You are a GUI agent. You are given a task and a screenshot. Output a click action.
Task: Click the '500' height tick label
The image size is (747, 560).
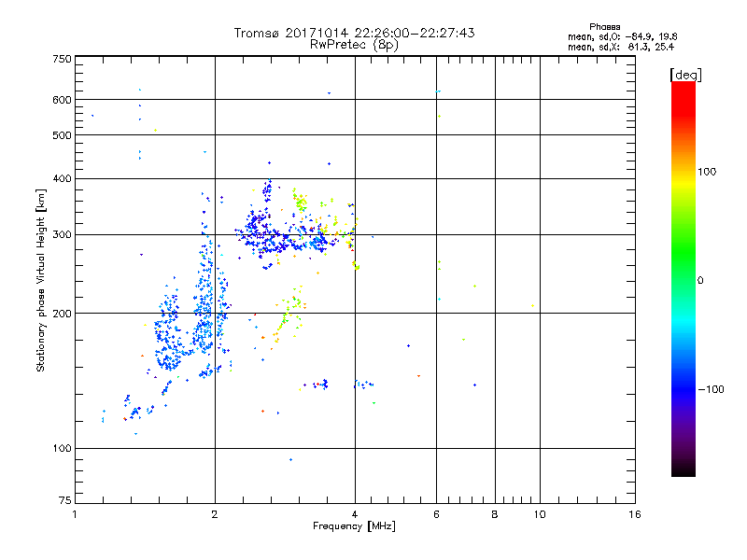click(x=63, y=135)
